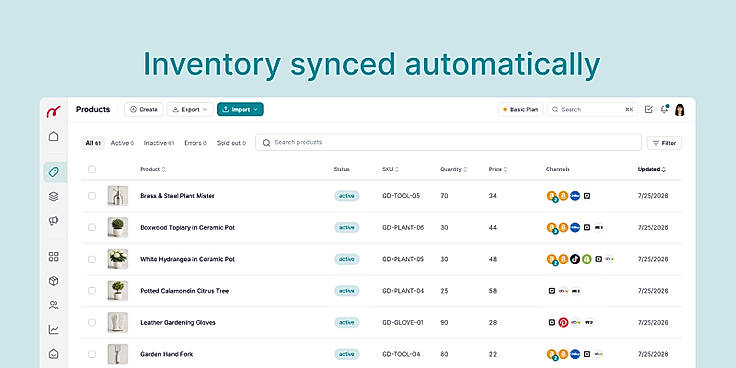Sort by the Product column header
This screenshot has height=368, width=736.
coord(153,169)
